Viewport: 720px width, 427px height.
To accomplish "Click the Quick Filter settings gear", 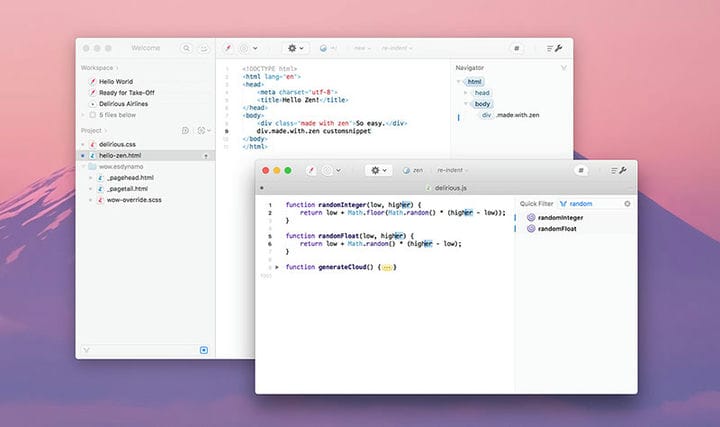I will coord(627,204).
